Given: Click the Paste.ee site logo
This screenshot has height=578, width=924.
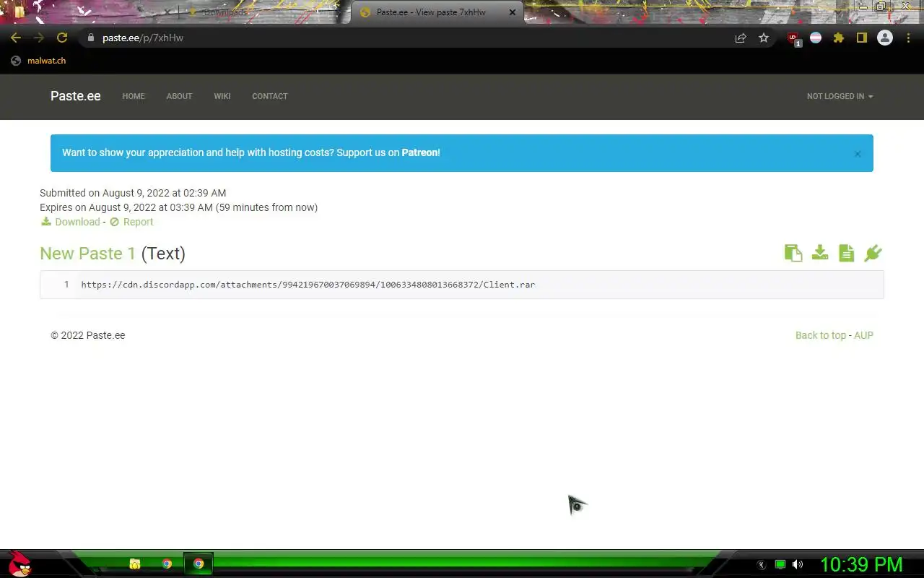Looking at the screenshot, I should coord(76,96).
